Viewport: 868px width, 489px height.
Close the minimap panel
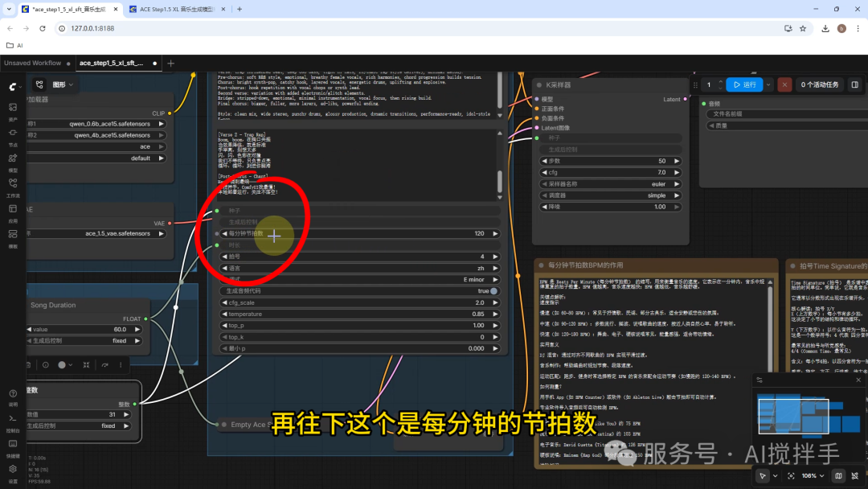point(858,380)
